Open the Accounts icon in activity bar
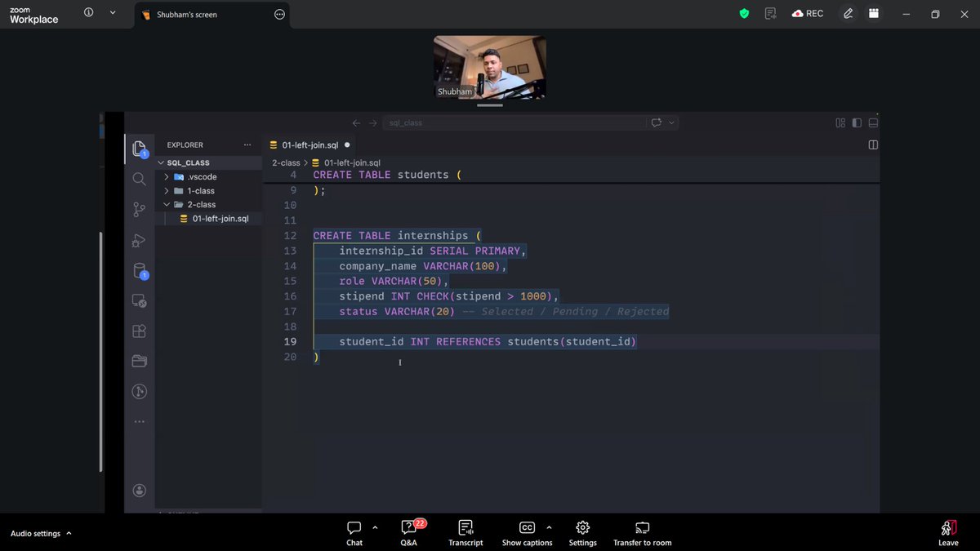The height and width of the screenshot is (551, 980). click(x=139, y=491)
